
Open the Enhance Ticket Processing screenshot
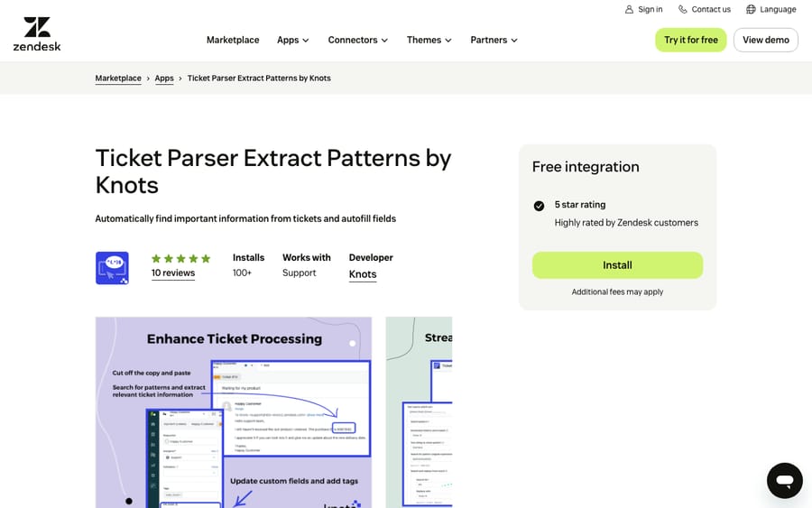click(234, 412)
